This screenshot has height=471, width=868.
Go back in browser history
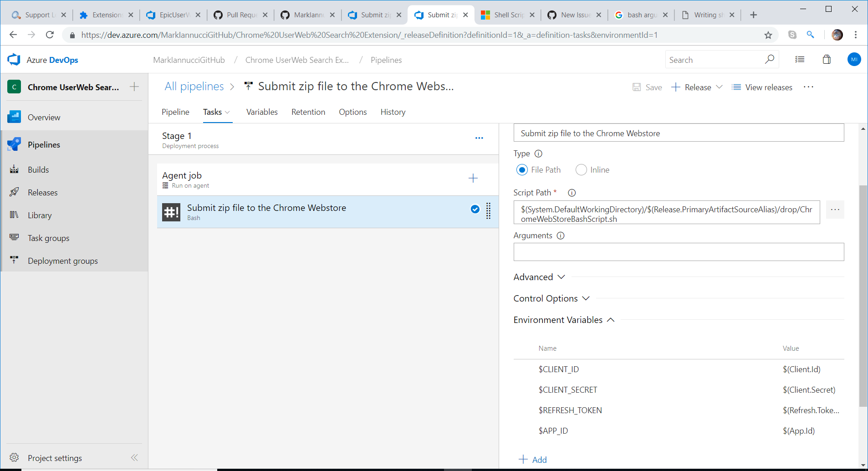pyautogui.click(x=13, y=35)
